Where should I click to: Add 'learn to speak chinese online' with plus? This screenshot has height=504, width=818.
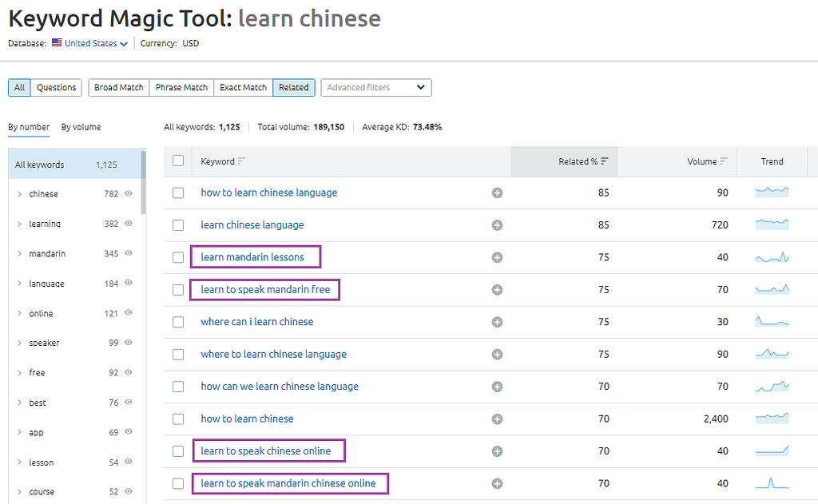click(497, 451)
